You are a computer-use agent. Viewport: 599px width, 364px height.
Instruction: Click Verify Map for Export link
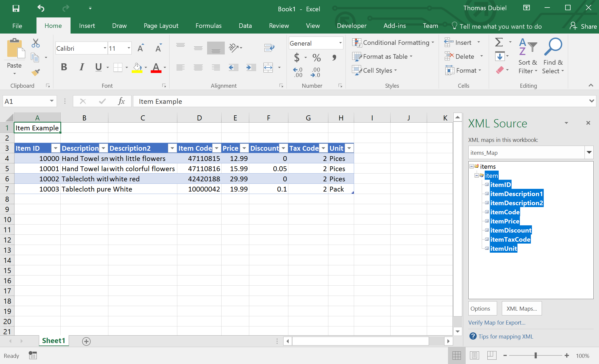tap(497, 322)
